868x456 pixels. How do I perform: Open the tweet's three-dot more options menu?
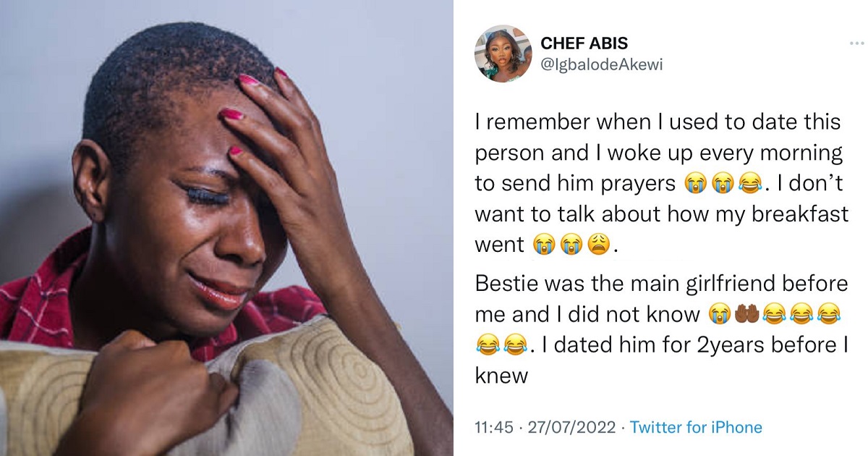click(856, 44)
